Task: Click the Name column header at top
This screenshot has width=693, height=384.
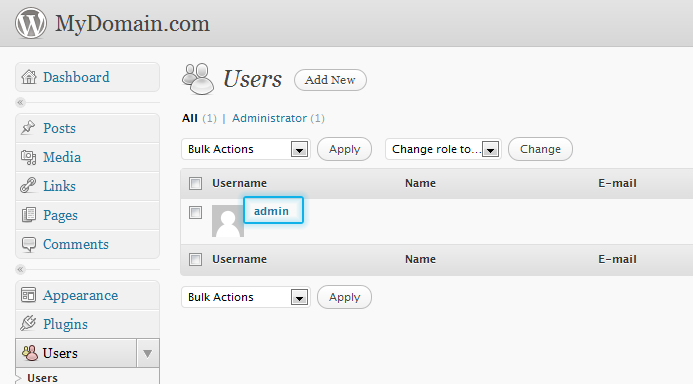Action: click(x=420, y=183)
